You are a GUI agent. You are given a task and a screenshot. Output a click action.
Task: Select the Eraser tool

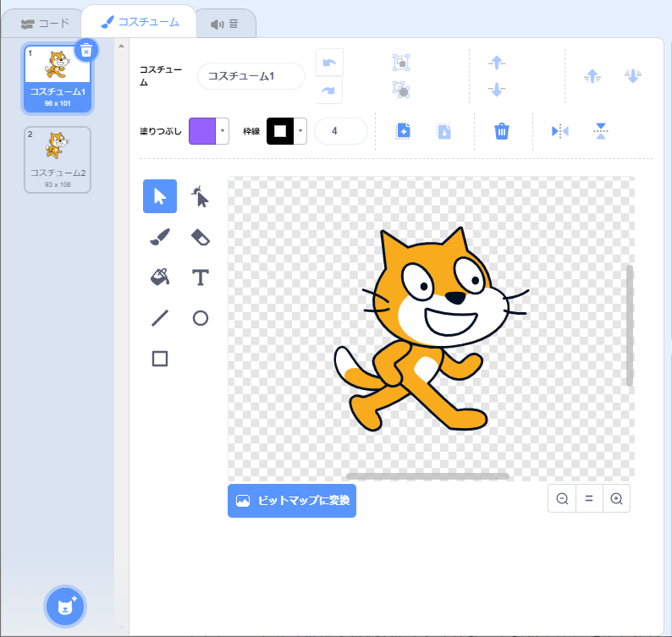point(200,237)
